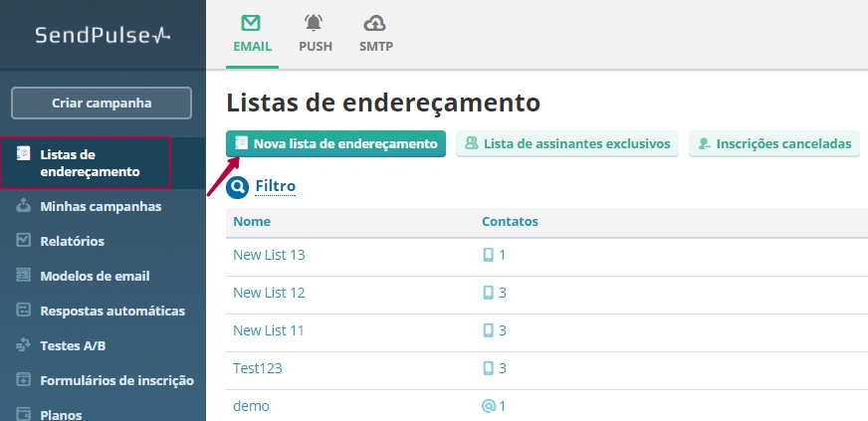Click the @ icon in demo row
This screenshot has width=868, height=421.
pyautogui.click(x=488, y=406)
